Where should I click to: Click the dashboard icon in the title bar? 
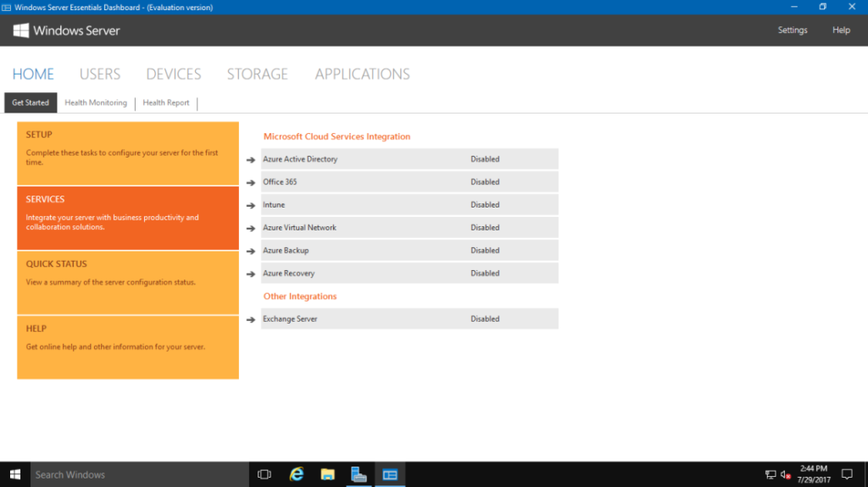6,7
